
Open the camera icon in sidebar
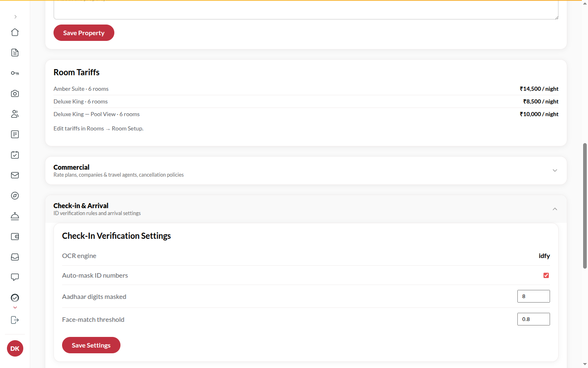15,94
